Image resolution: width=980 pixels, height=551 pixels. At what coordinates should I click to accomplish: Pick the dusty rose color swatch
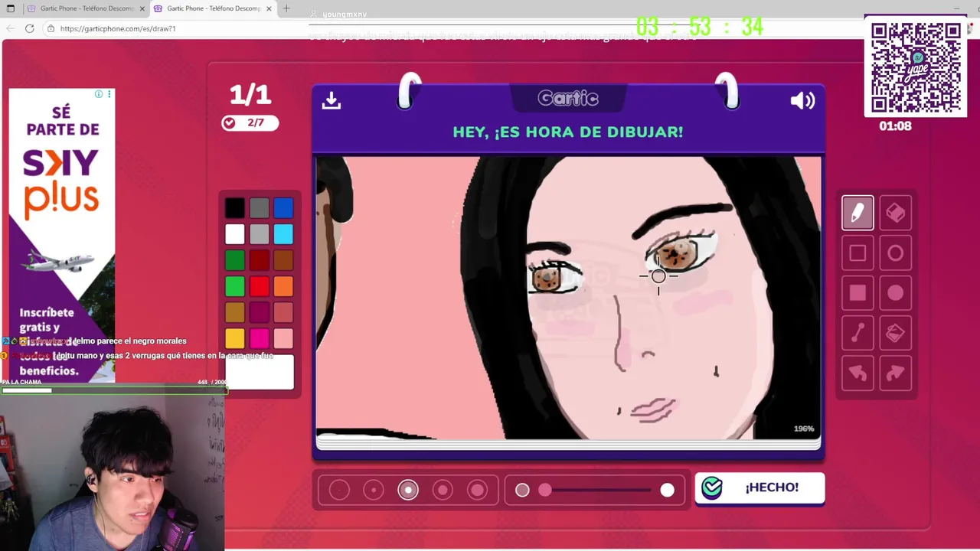[283, 312]
